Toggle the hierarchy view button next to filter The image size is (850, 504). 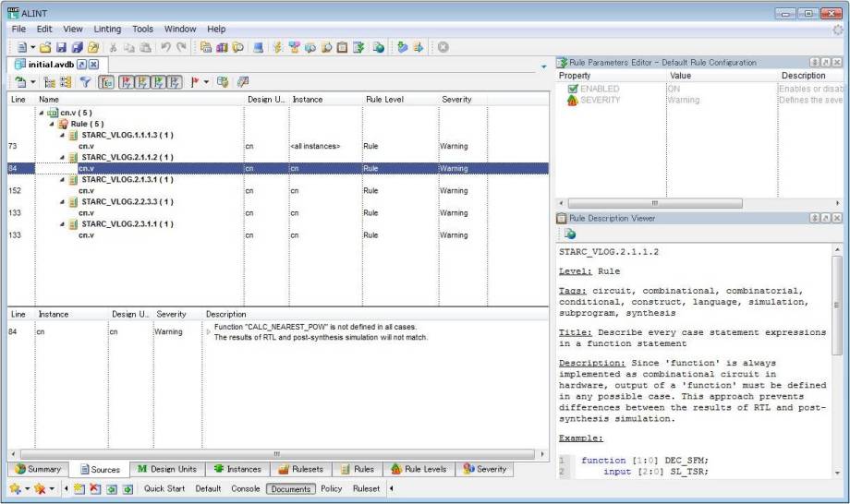coord(106,82)
